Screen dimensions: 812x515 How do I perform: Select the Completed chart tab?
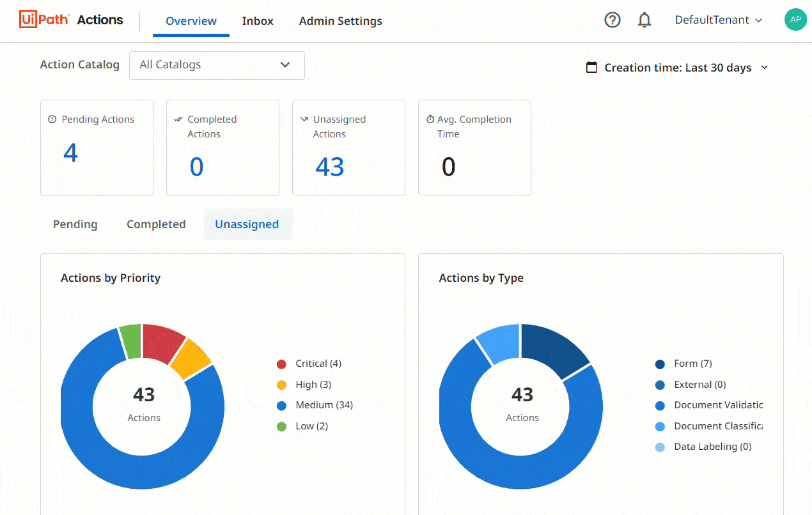156,224
